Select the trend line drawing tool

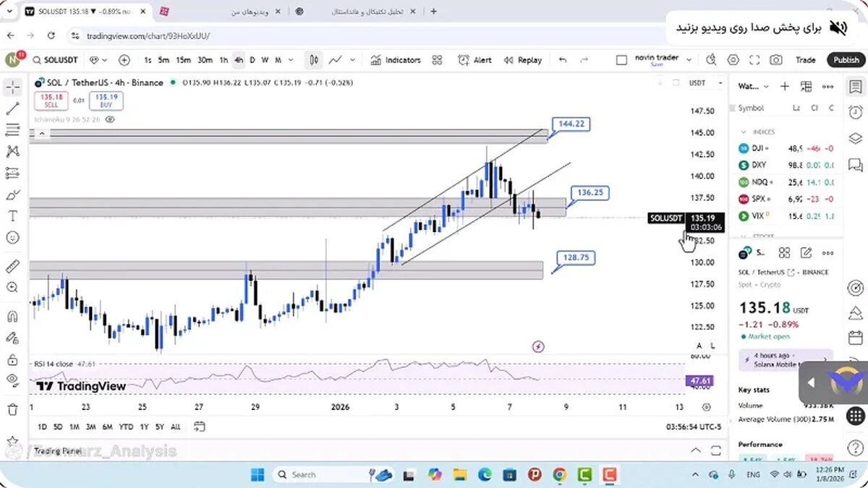tap(12, 109)
